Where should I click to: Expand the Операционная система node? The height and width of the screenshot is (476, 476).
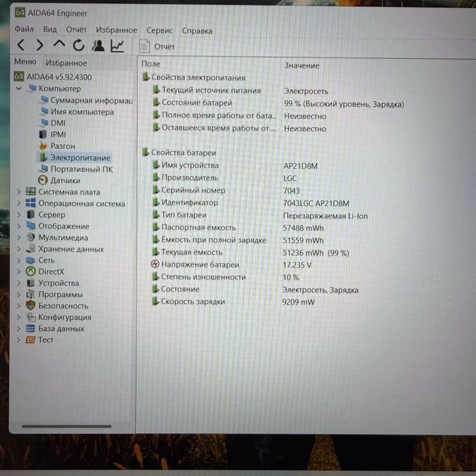pos(19,203)
